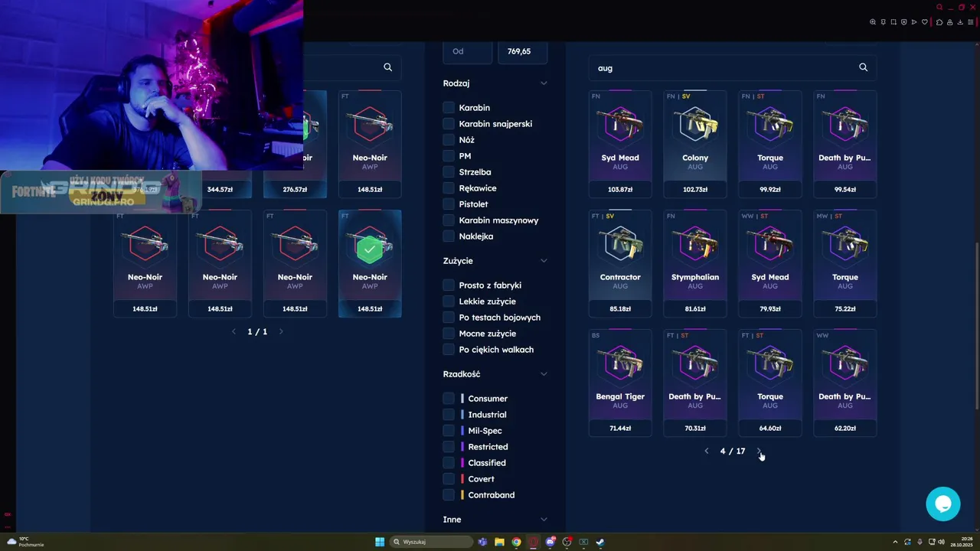
Task: Open OBS Studio from the taskbar
Action: 567,542
